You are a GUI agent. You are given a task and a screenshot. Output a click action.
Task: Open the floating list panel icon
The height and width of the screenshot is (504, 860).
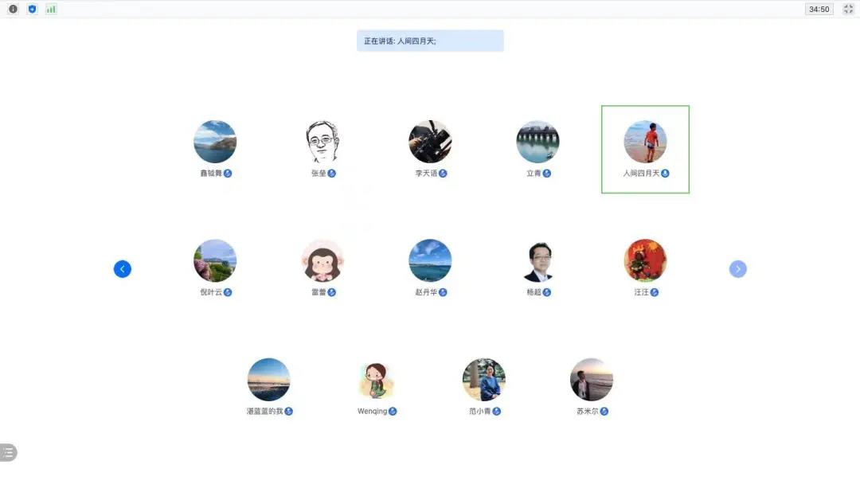(8, 452)
